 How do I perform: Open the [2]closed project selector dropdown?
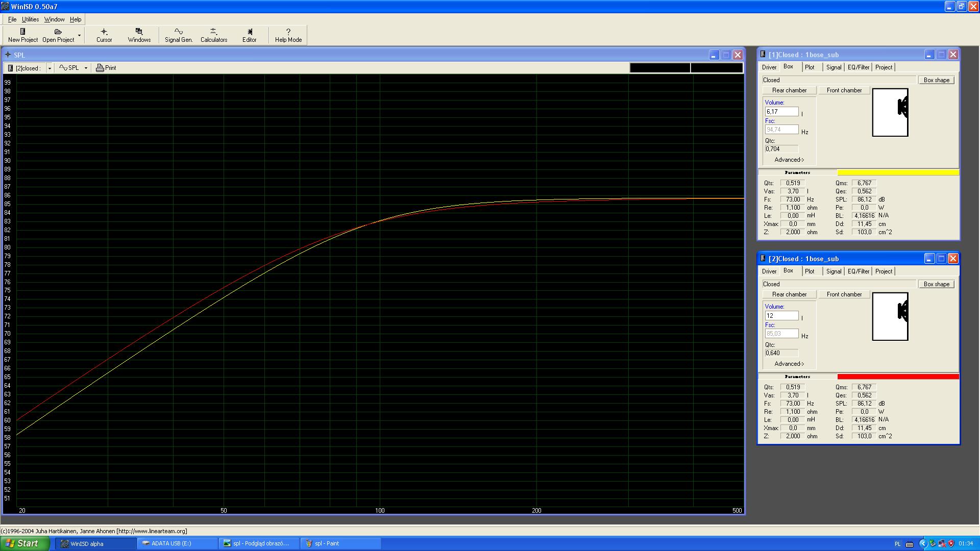[x=50, y=68]
